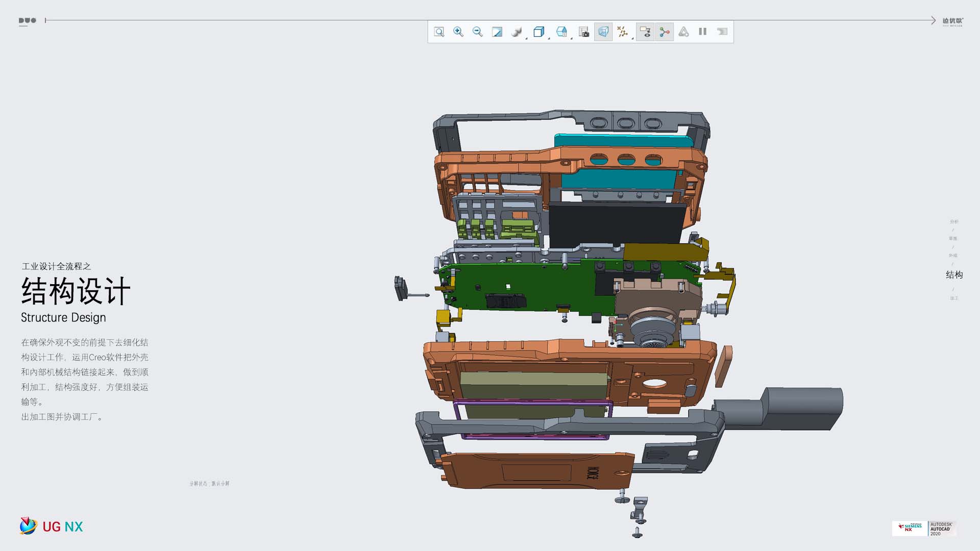Screen dimensions: 980x551
Task: Click the triangle recycle icon in toolbar
Action: pyautogui.click(x=684, y=32)
